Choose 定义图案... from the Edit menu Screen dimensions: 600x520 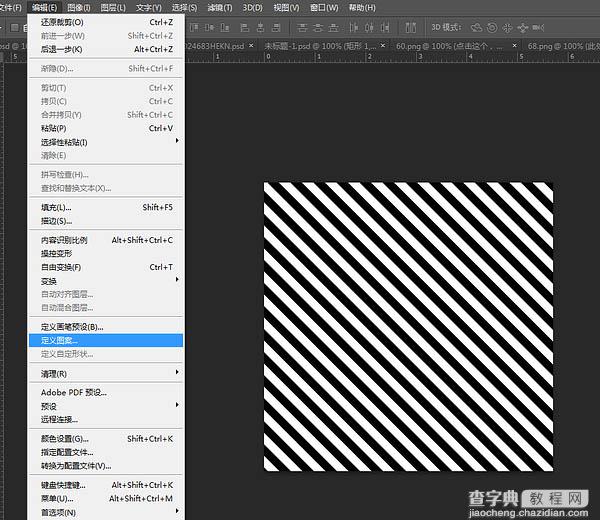tap(106, 340)
